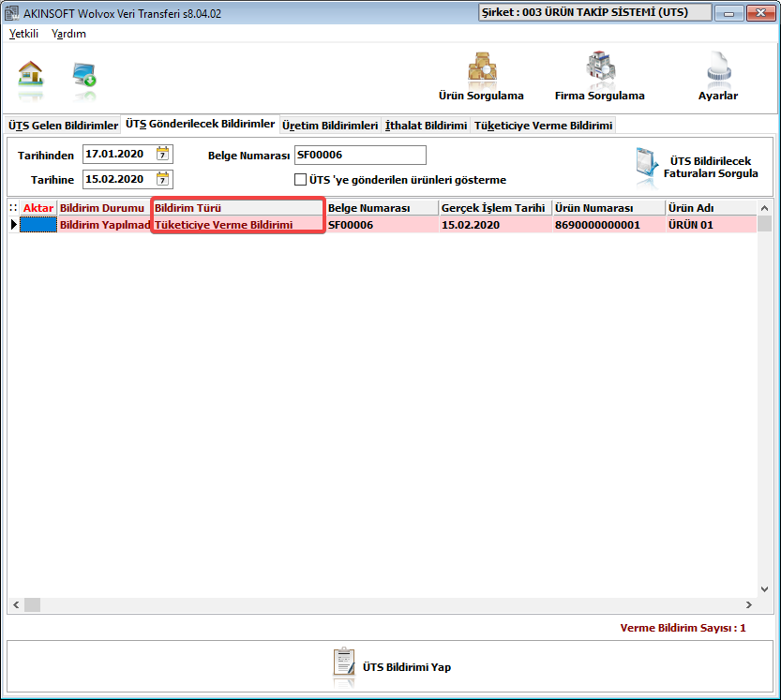Close the Wolvox Veri Transferi window
The width and height of the screenshot is (781, 700).
point(760,13)
